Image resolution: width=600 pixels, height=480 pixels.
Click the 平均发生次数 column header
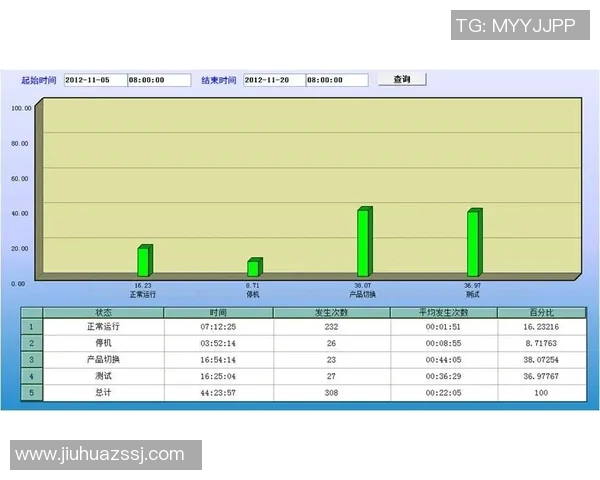click(444, 313)
